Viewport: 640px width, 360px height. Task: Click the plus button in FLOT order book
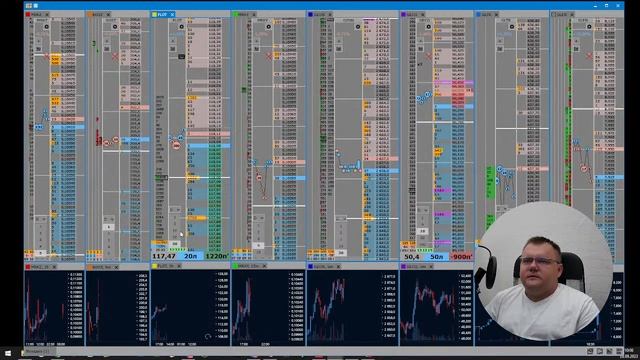pos(173,41)
